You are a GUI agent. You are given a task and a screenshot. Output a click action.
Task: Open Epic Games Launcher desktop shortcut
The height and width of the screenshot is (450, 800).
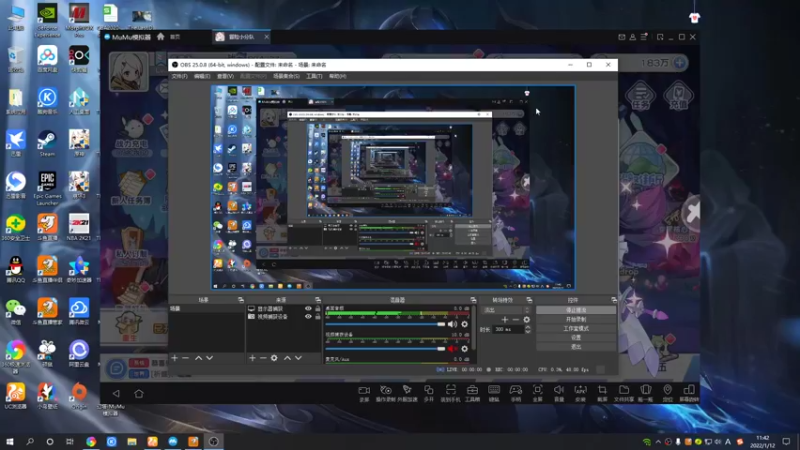click(x=47, y=188)
